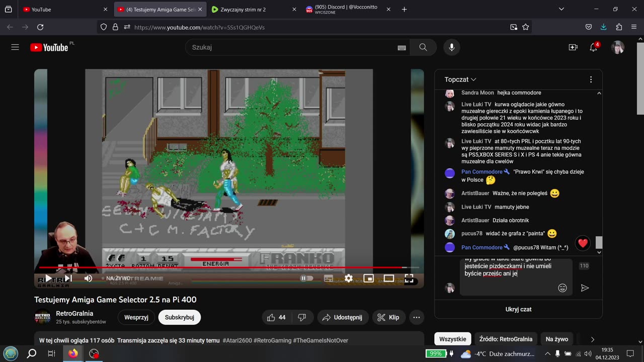Create a clip with Klip button
Image resolution: width=644 pixels, height=362 pixels.
pyautogui.click(x=388, y=317)
